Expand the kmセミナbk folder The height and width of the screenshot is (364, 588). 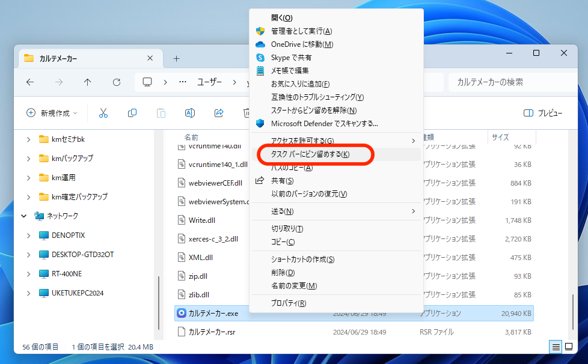[x=28, y=139]
